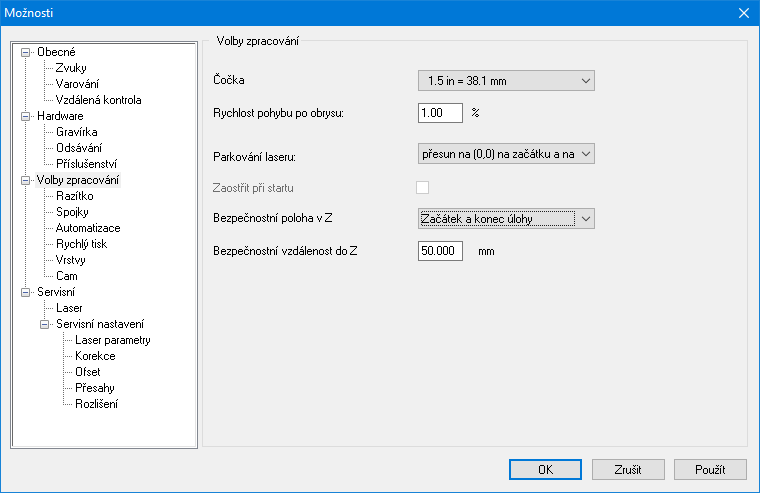Screen dimensions: 760x493
Task: Open the Parkování laseru dropdown
Action: [x=505, y=153]
